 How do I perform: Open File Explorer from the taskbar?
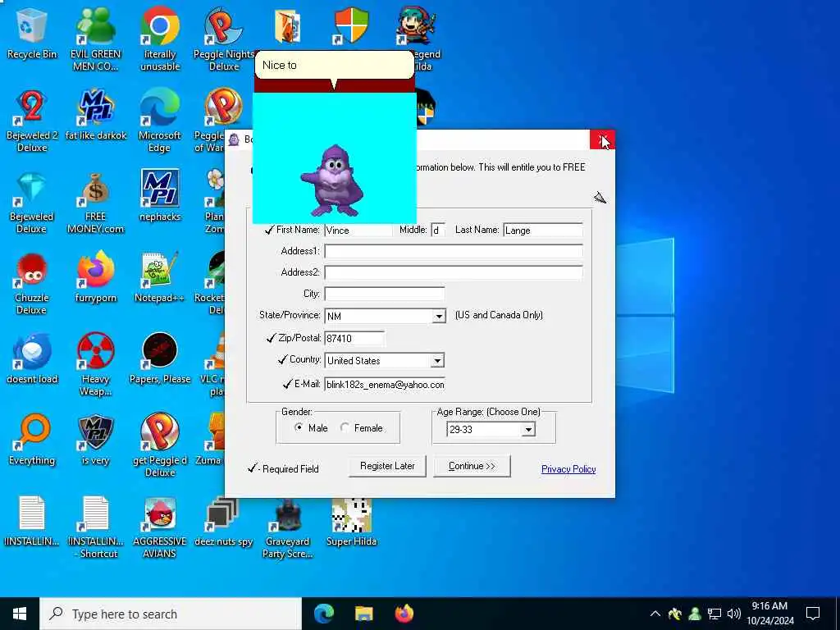(363, 614)
